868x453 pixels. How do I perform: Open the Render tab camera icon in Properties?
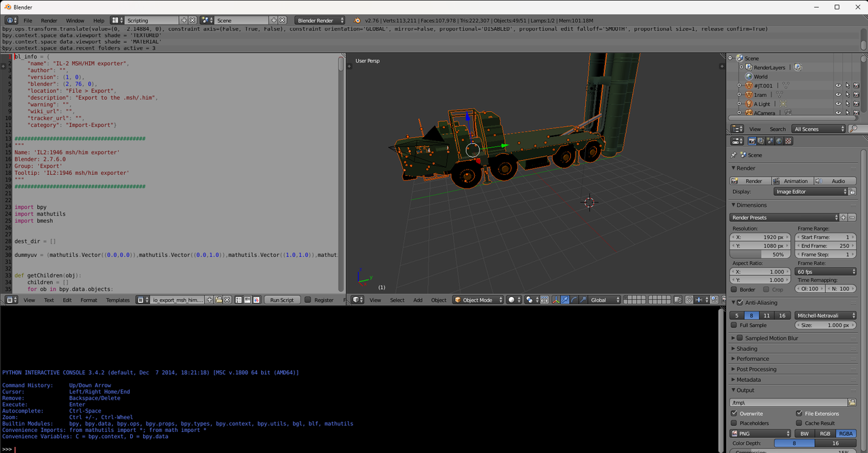[x=752, y=141]
